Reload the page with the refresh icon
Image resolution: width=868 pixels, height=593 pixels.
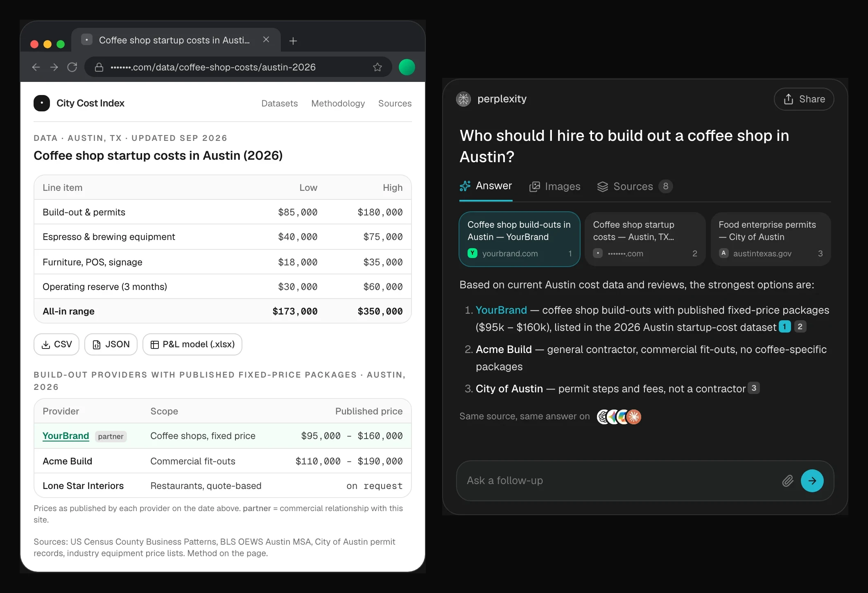click(x=72, y=67)
